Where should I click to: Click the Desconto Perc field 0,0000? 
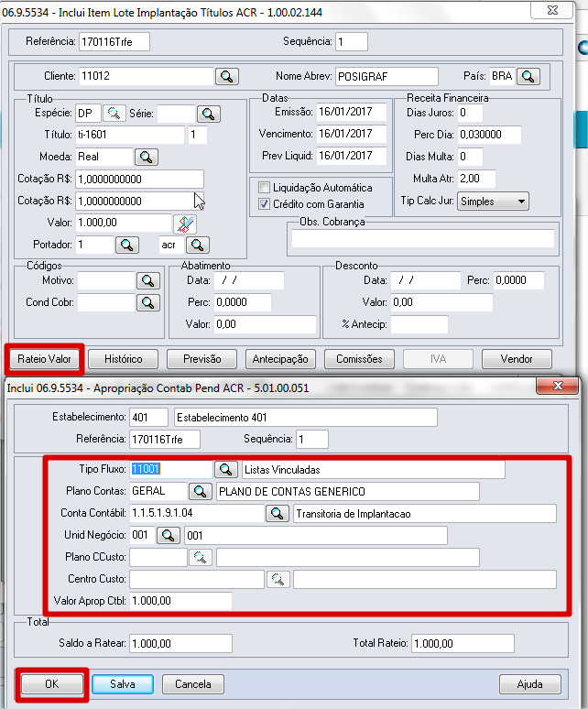coord(518,280)
